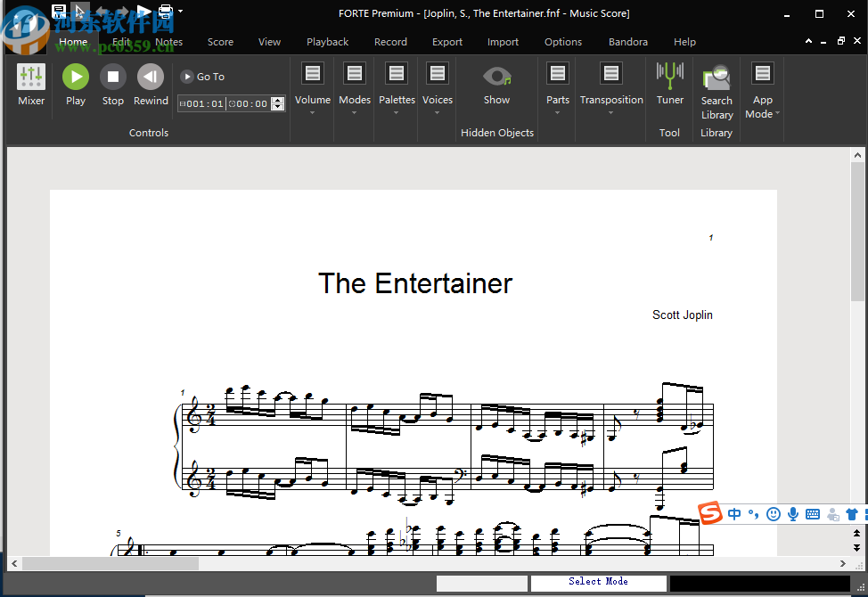The image size is (868, 597).
Task: Select the arrow pointer tool in the title bar
Action: (80, 12)
